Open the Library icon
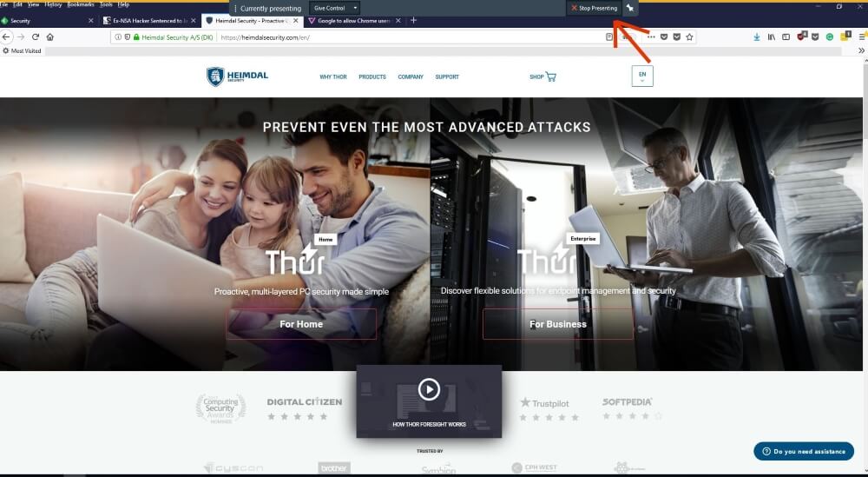The height and width of the screenshot is (477, 868). click(771, 37)
